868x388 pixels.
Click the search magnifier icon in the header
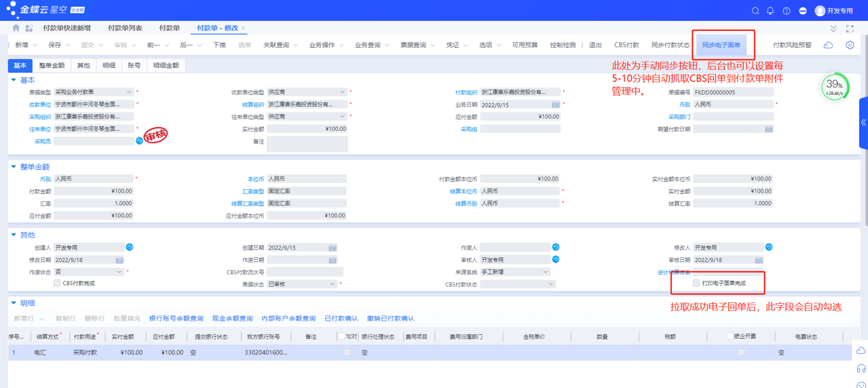pos(756,11)
